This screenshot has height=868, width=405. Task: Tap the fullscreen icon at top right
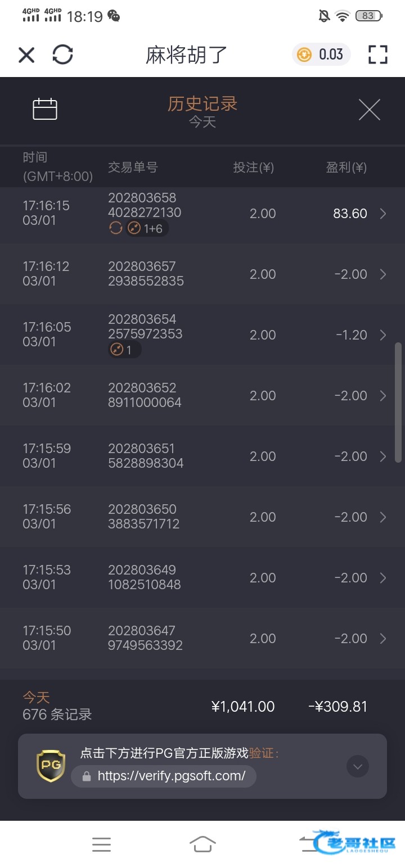point(378,55)
